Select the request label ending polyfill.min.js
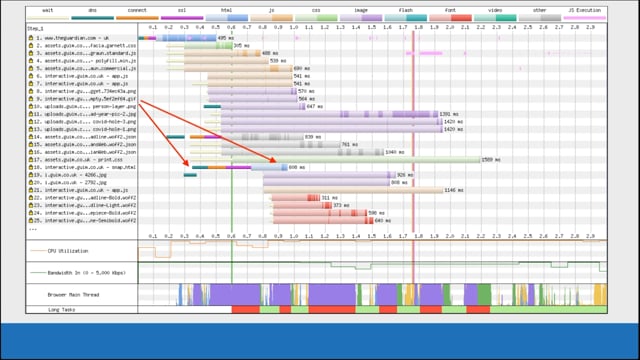 90,61
